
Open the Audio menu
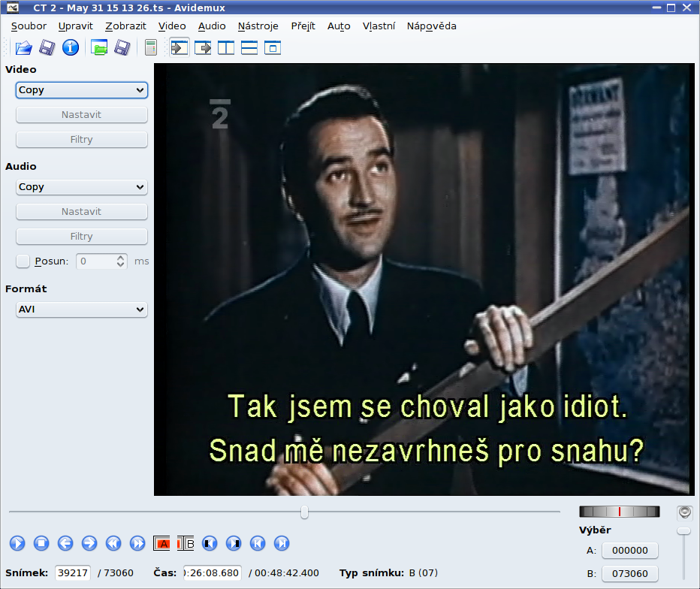212,26
